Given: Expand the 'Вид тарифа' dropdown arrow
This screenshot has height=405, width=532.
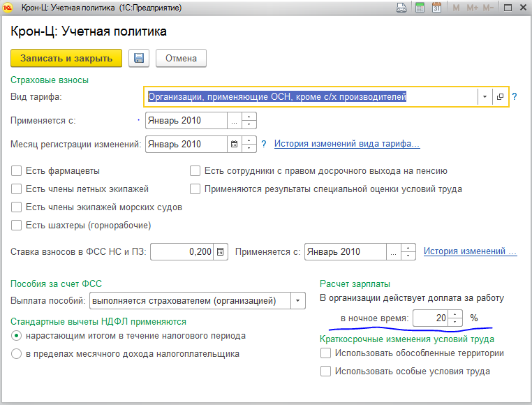Looking at the screenshot, I should tap(485, 97).
